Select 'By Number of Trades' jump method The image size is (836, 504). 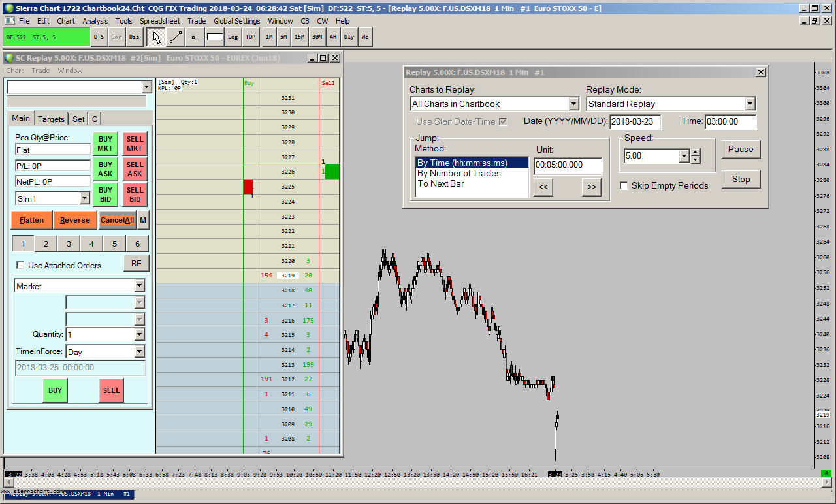pyautogui.click(x=459, y=173)
